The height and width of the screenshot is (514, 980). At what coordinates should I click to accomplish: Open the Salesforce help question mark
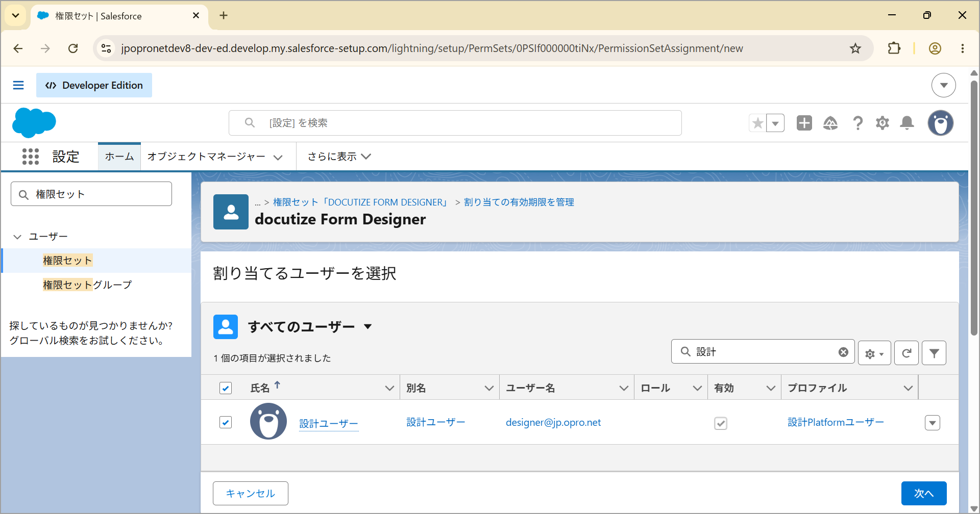click(857, 123)
